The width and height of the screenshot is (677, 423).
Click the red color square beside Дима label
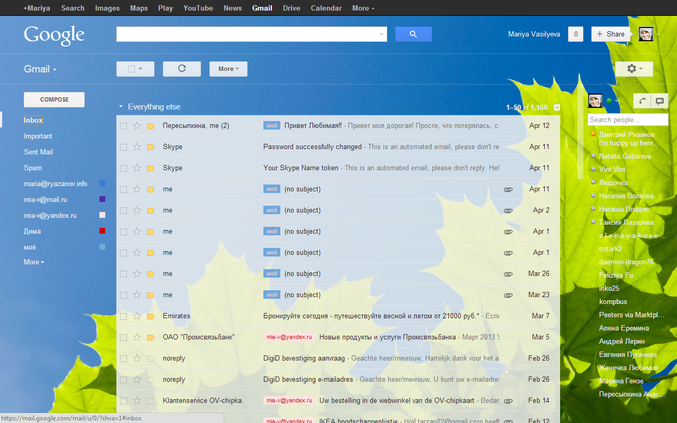click(102, 231)
